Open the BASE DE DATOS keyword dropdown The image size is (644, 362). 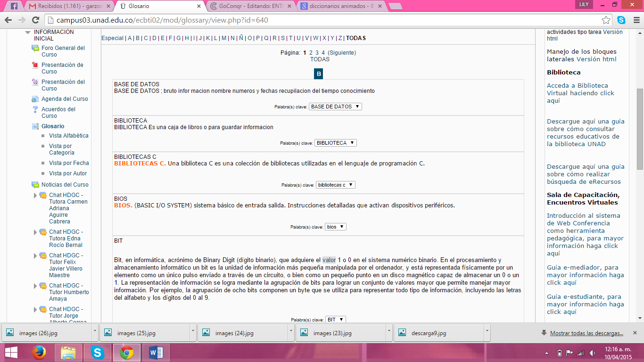335,107
